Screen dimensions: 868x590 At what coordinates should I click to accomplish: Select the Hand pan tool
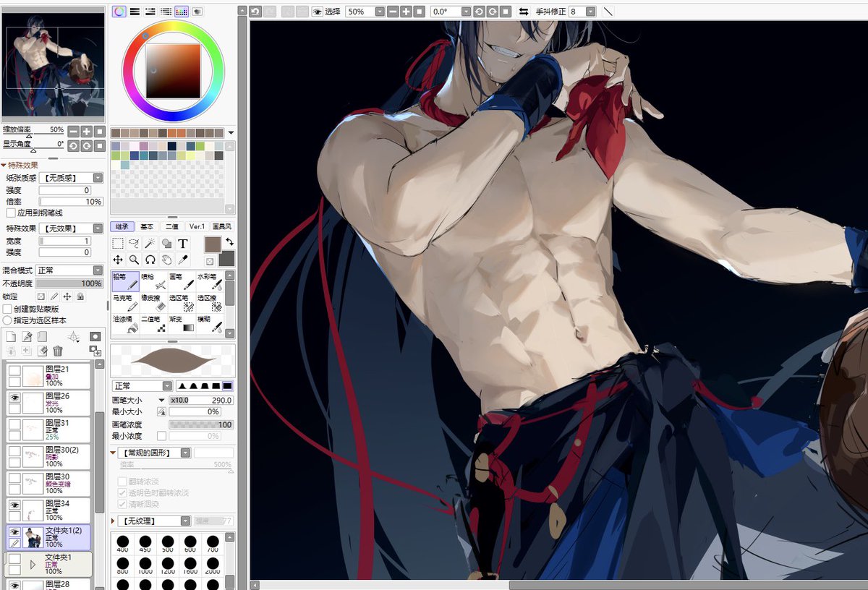coord(166,260)
